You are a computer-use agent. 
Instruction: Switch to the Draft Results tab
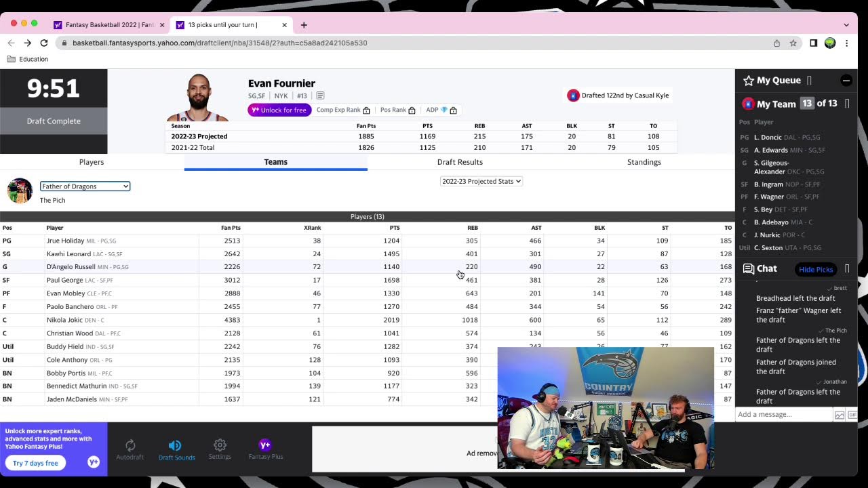pyautogui.click(x=460, y=162)
